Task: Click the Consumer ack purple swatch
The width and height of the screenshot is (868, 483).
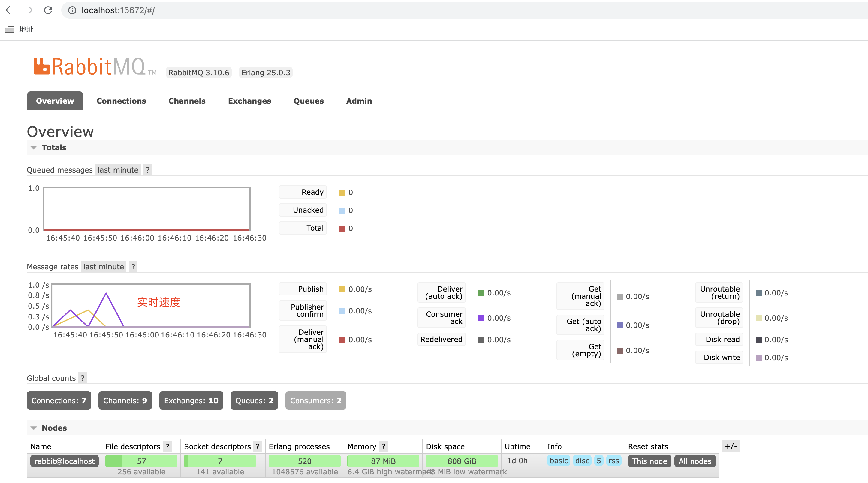Action: click(x=481, y=318)
